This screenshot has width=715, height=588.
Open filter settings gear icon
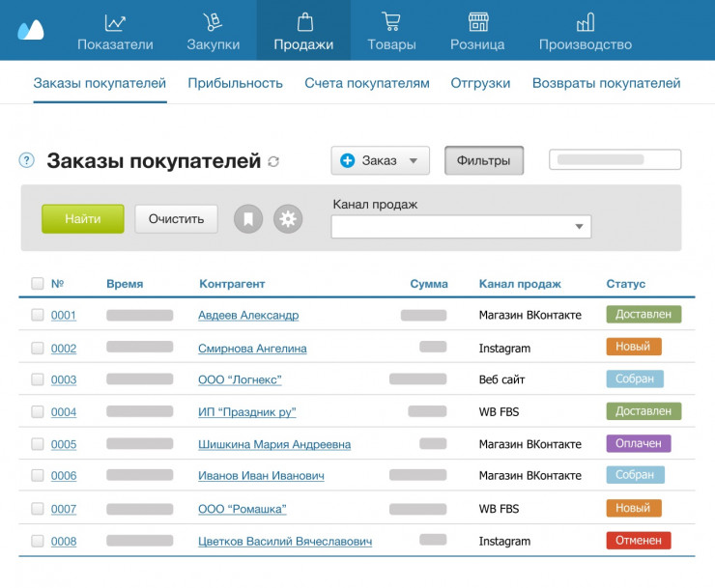[x=288, y=219]
